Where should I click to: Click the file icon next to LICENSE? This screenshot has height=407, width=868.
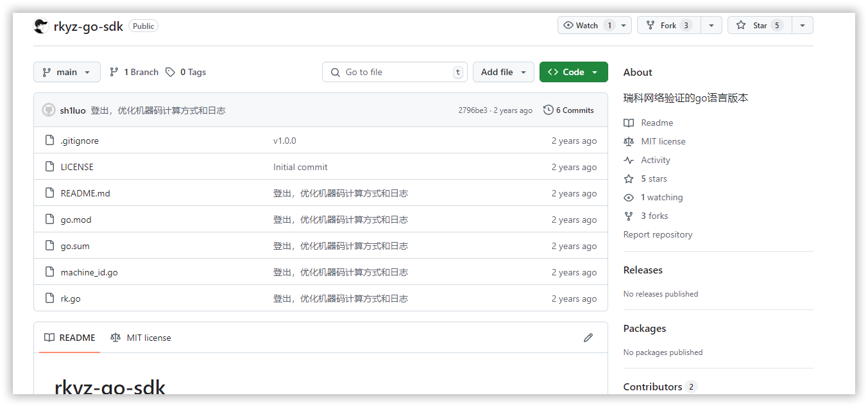(x=49, y=167)
